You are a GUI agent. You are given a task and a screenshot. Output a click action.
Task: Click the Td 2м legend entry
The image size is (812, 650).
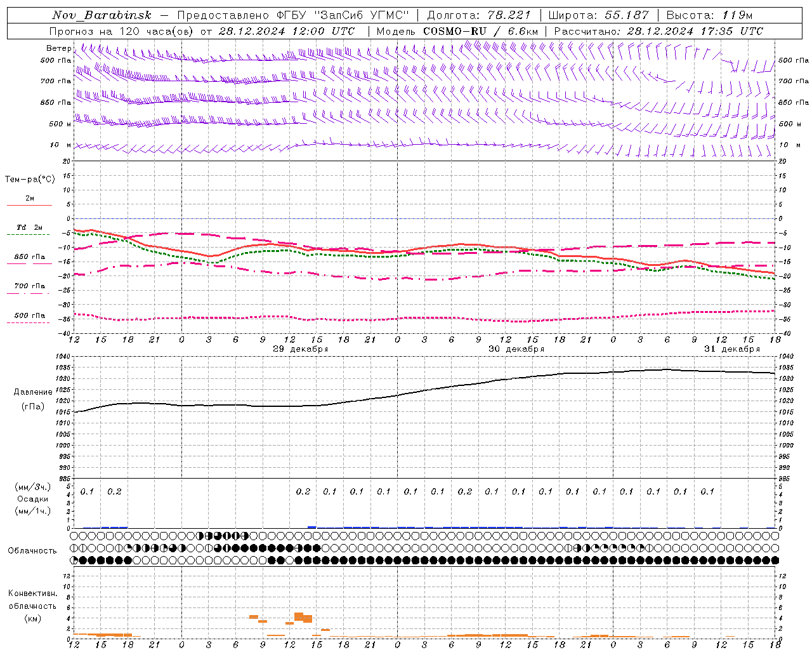[x=30, y=227]
